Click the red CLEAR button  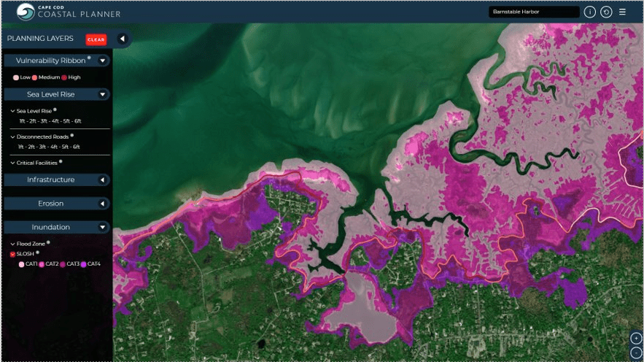[96, 39]
